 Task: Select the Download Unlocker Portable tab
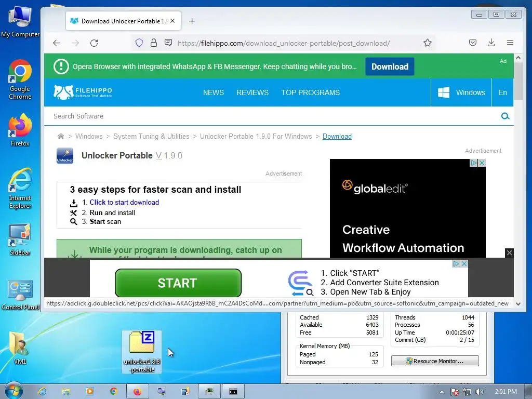click(x=123, y=21)
